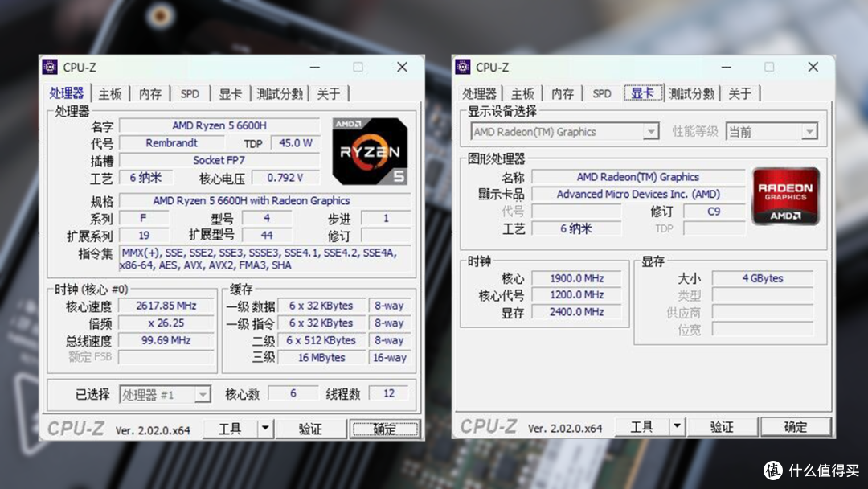Click the 确定 button in right window
The width and height of the screenshot is (868, 489).
[796, 427]
